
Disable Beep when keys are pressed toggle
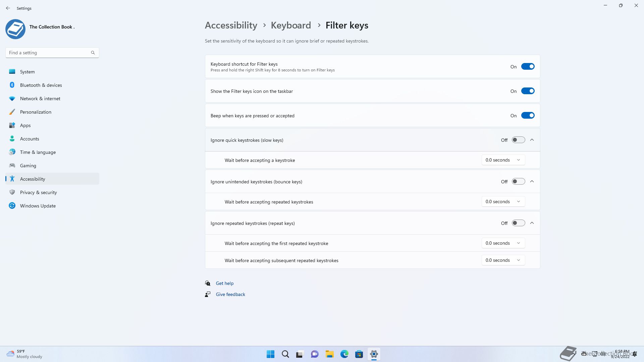point(528,115)
